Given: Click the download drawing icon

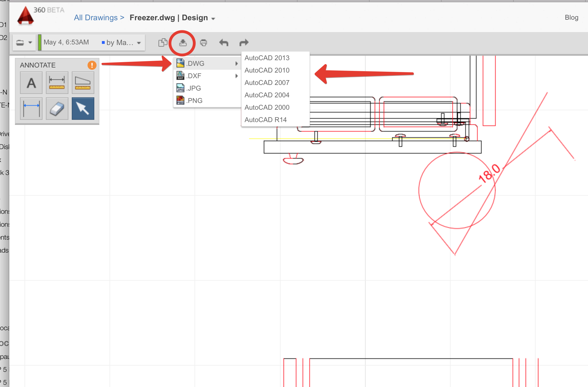Looking at the screenshot, I should pyautogui.click(x=183, y=43).
